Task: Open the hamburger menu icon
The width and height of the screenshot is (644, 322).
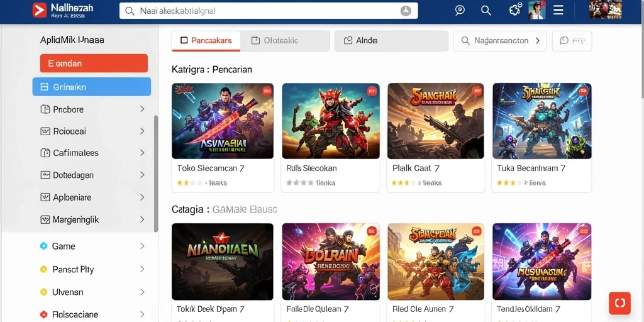Action: pyautogui.click(x=558, y=10)
